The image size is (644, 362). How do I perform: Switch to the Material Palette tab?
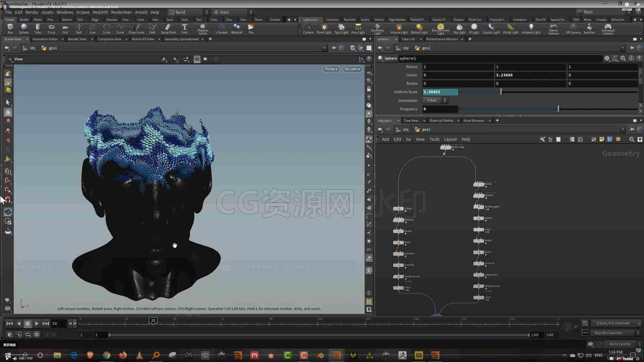pos(441,121)
